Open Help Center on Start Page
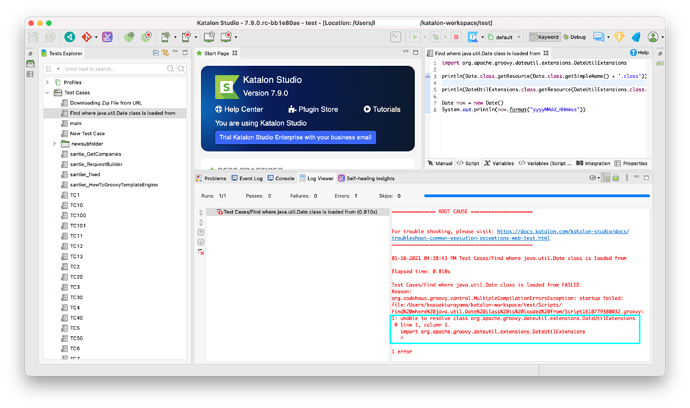This screenshot has height=408, width=690. click(239, 109)
